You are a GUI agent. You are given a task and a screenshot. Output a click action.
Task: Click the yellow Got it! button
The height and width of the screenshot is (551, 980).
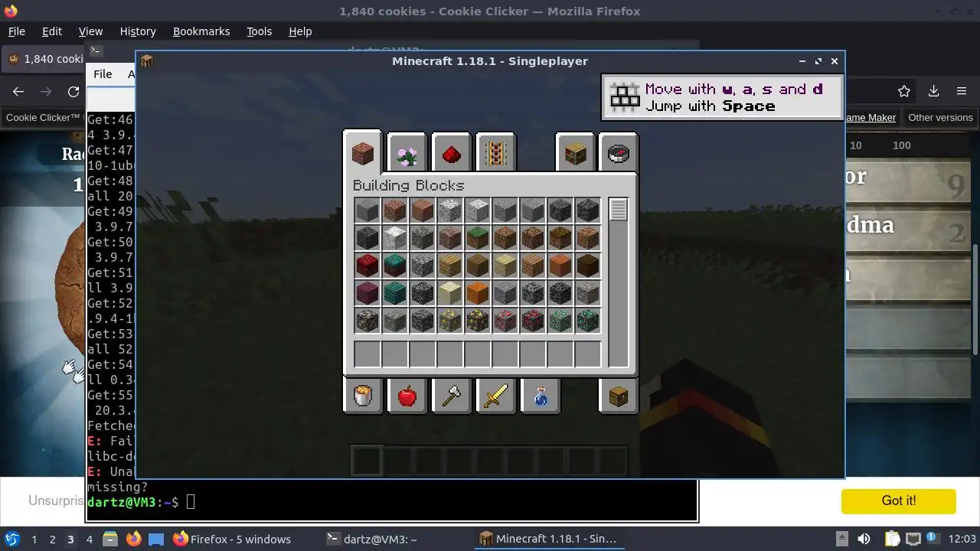tap(899, 500)
